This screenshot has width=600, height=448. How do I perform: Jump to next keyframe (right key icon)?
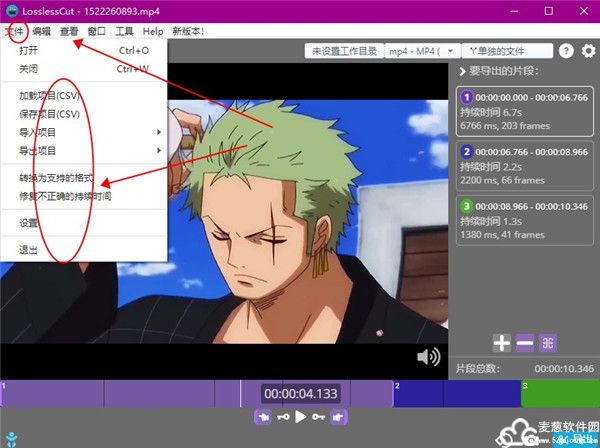[x=318, y=417]
